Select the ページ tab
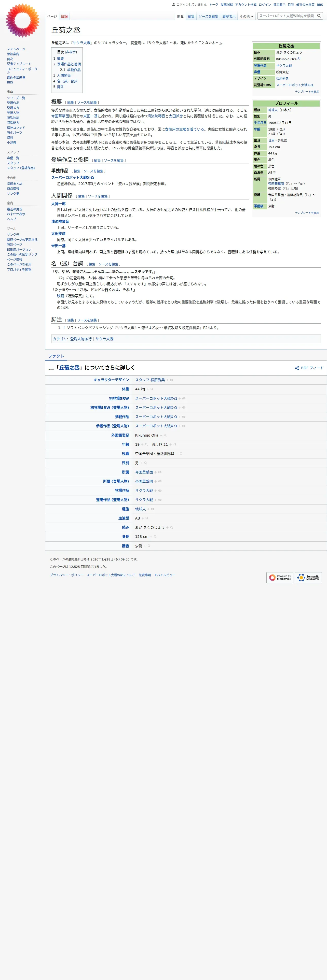The height and width of the screenshot is (980, 327). [52, 16]
